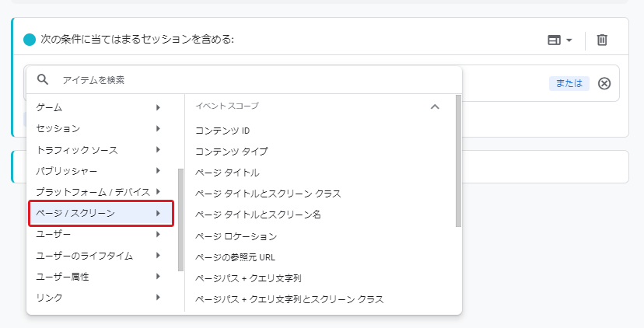
Task: Delete the condition group with trash icon
Action: pyautogui.click(x=602, y=40)
